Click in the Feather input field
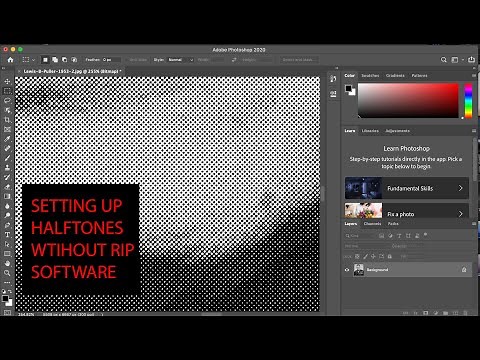480x360 pixels. pyautogui.click(x=111, y=60)
